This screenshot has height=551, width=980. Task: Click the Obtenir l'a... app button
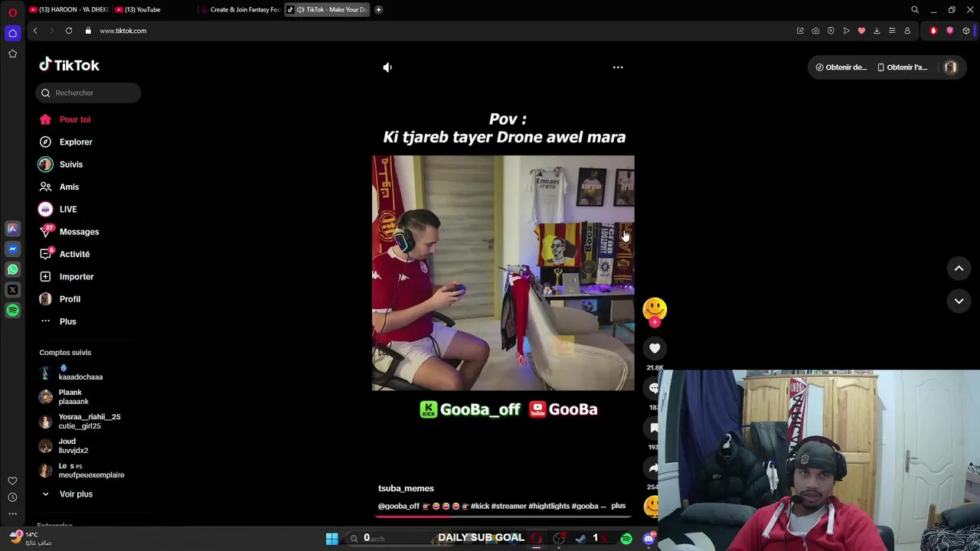point(902,67)
